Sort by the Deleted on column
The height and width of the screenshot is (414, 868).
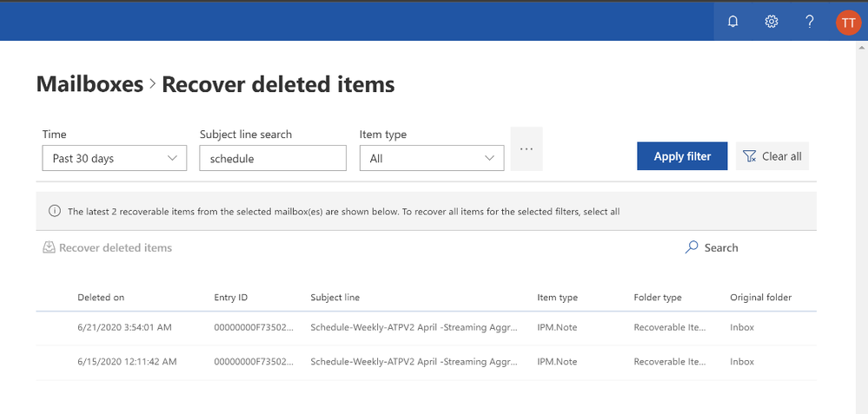point(101,298)
